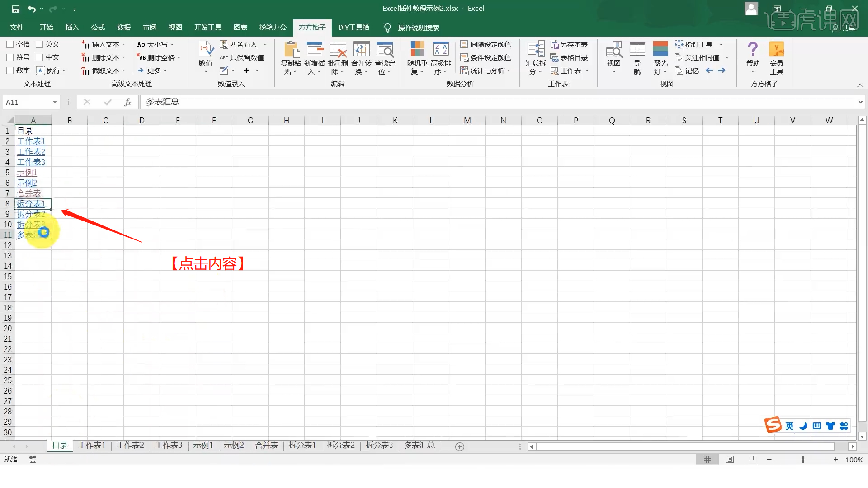Open the Name Box dropdown arrow
The width and height of the screenshot is (868, 488).
tap(55, 102)
